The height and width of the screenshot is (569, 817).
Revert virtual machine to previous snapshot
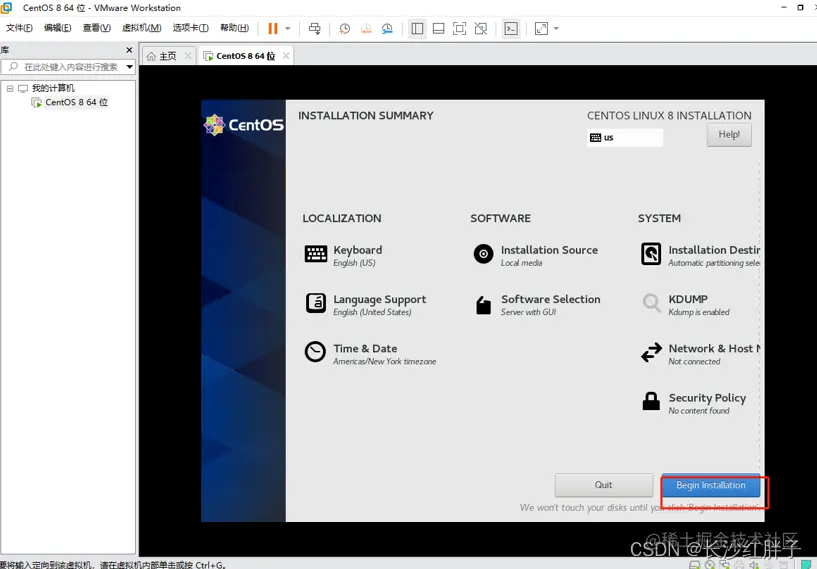(x=366, y=29)
